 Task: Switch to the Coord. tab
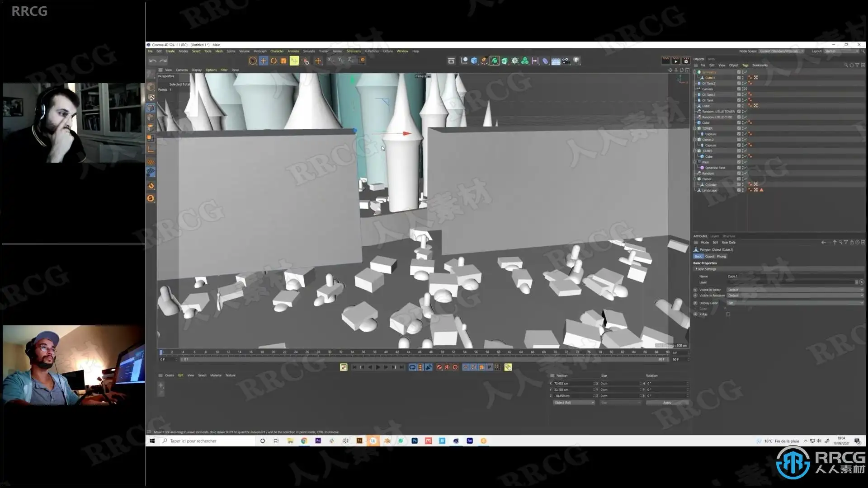[x=710, y=256]
